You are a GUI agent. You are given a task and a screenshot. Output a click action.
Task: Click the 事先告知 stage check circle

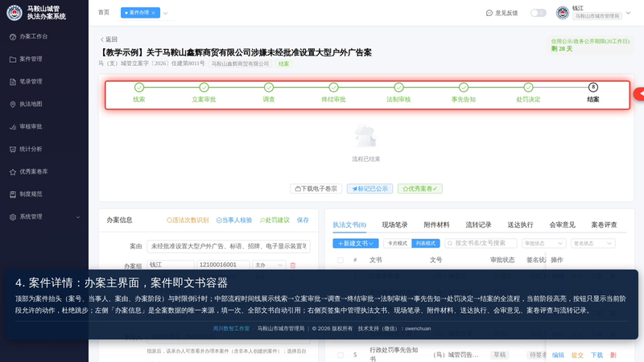(x=464, y=87)
